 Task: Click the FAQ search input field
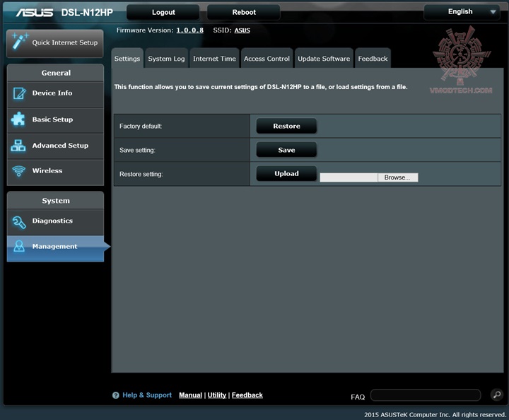click(x=426, y=395)
